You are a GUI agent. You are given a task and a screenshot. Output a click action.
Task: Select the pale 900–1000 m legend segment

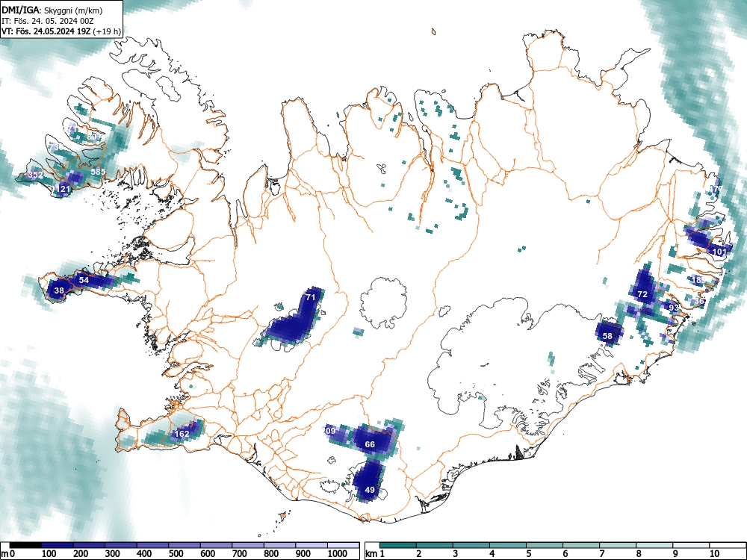point(311,545)
